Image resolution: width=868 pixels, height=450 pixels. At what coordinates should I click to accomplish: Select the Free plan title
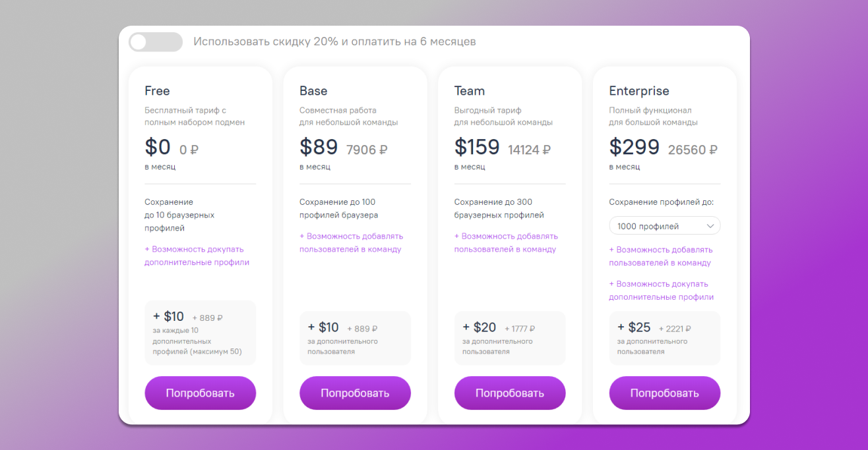(x=158, y=91)
